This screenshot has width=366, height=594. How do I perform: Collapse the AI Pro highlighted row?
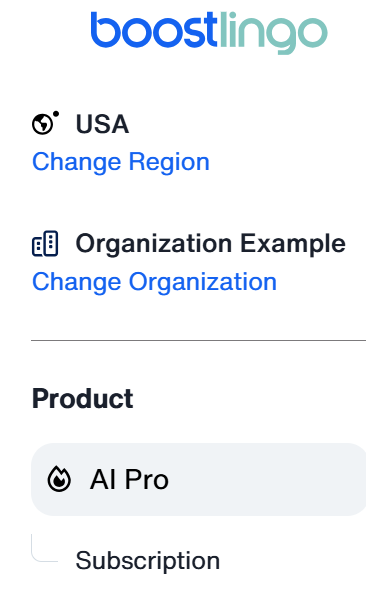click(199, 479)
